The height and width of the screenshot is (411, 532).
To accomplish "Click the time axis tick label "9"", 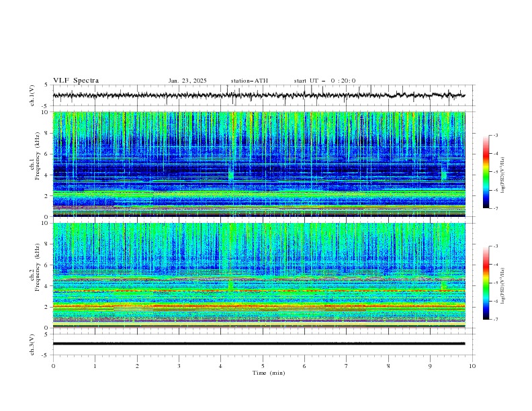I will pyautogui.click(x=430, y=366).
